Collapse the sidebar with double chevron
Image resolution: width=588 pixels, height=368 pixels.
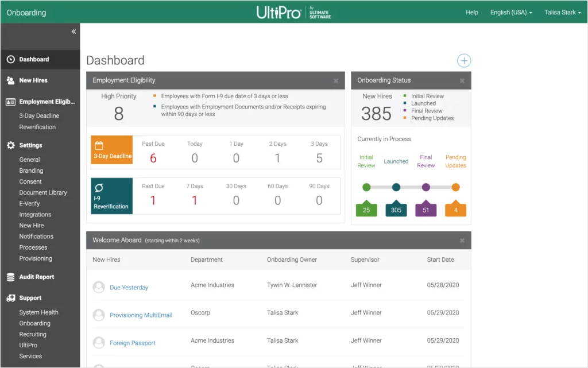(x=73, y=32)
